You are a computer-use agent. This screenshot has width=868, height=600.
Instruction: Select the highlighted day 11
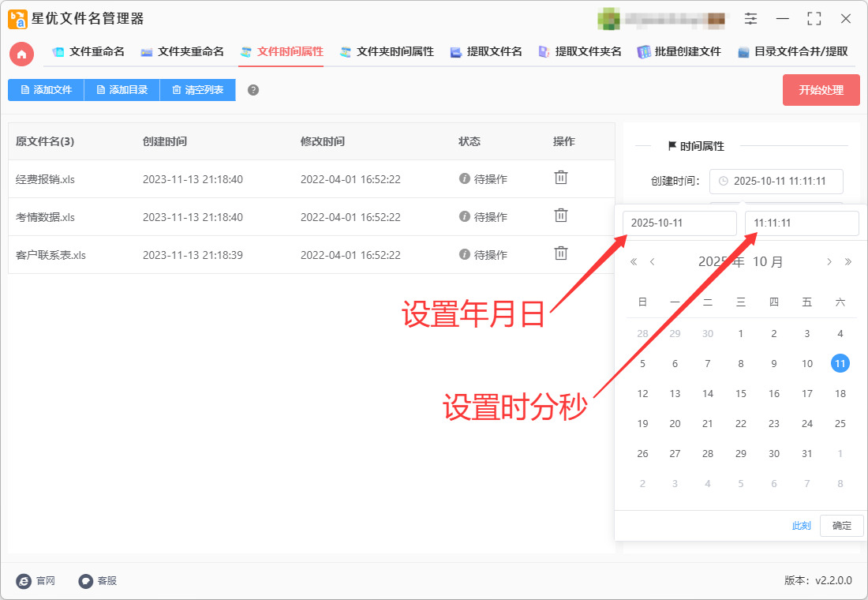840,363
